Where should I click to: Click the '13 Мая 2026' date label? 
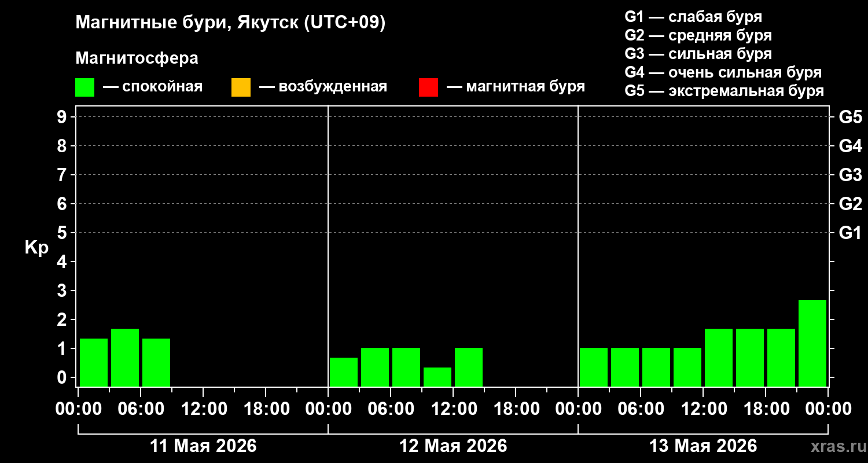[703, 446]
